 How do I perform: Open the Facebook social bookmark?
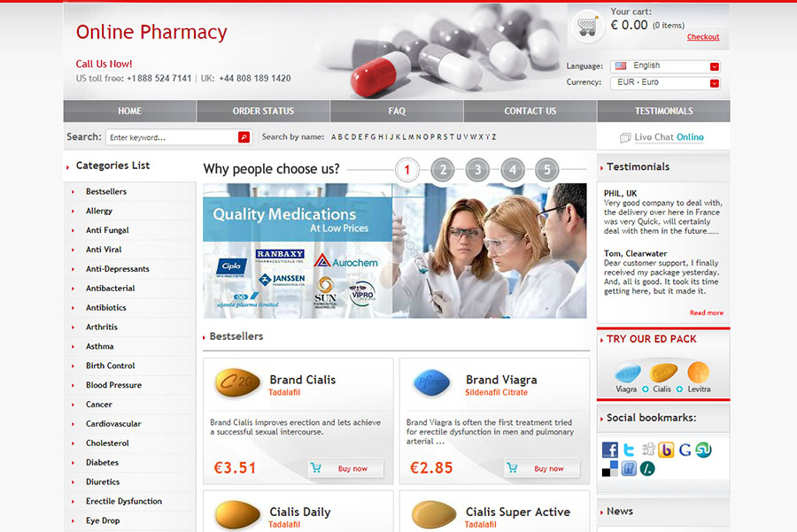pyautogui.click(x=610, y=450)
